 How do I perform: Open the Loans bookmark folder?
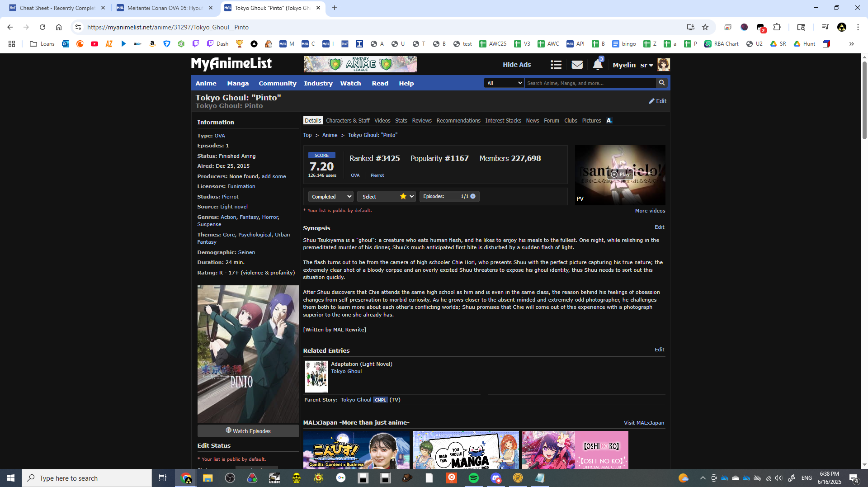tap(42, 44)
